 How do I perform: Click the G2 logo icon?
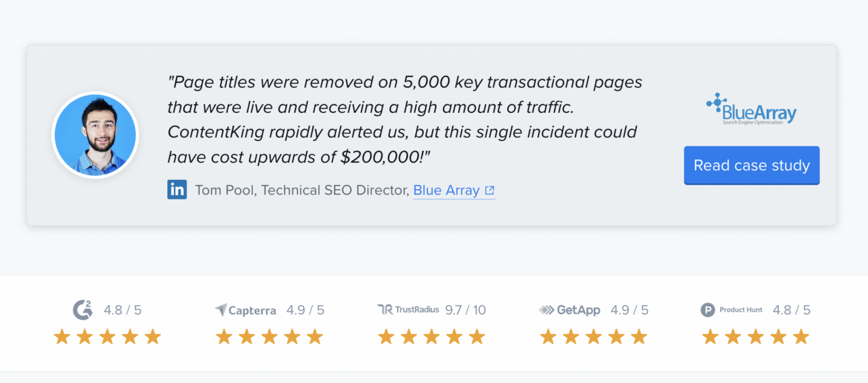[83, 310]
